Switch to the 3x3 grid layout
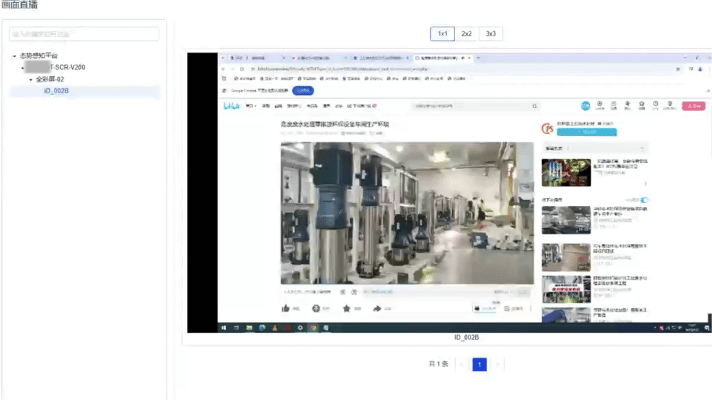This screenshot has width=712, height=400. [490, 34]
